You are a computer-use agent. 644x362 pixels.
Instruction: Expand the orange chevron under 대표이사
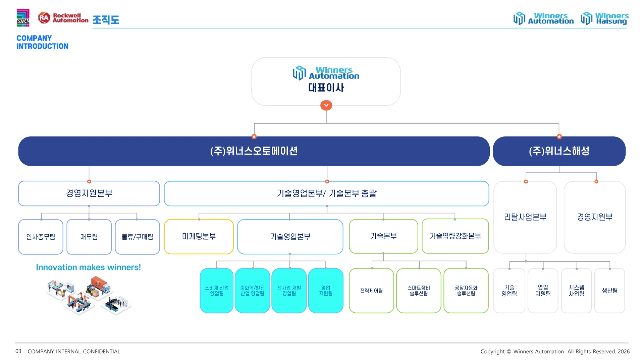326,105
